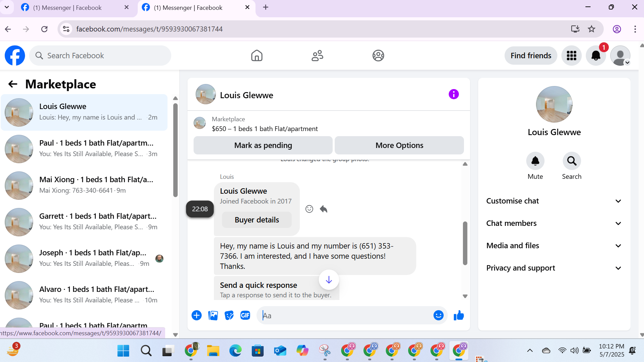The width and height of the screenshot is (644, 362).
Task: Open more actions plus icon in composer
Action: click(x=197, y=316)
